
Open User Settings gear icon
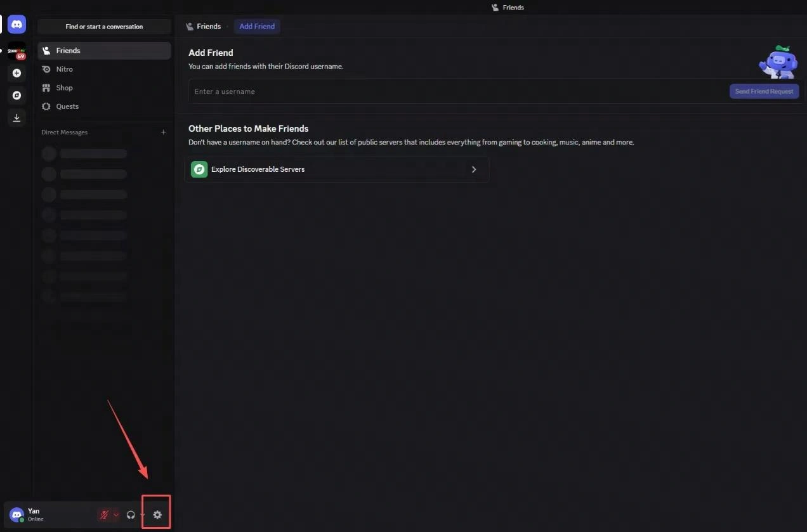tap(157, 515)
